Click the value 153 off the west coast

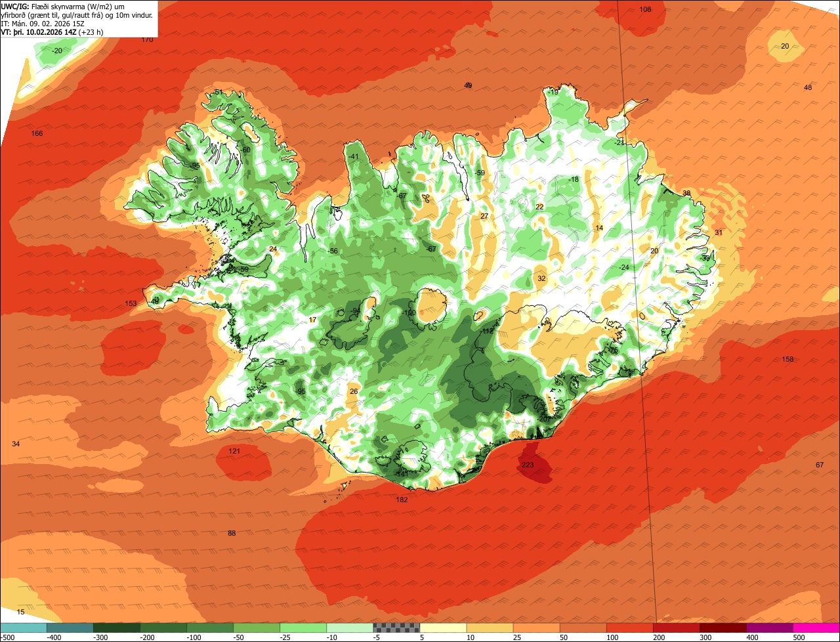coord(131,303)
